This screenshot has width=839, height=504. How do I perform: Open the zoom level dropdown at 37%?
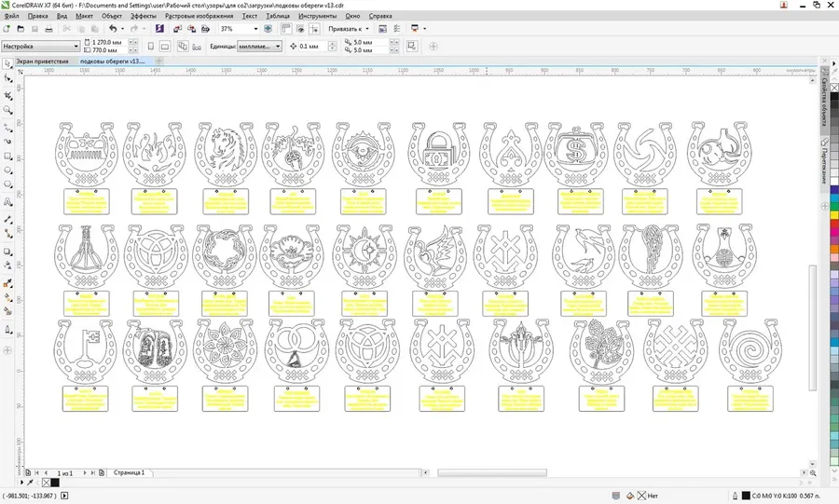(x=255, y=29)
